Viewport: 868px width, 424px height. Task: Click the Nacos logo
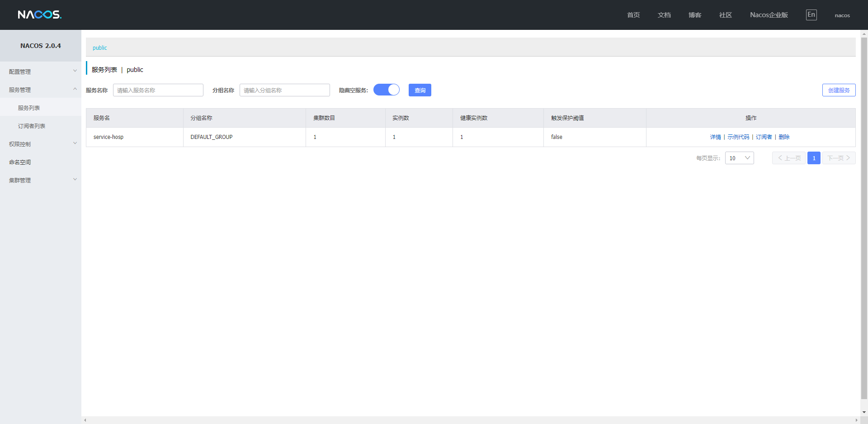point(40,14)
